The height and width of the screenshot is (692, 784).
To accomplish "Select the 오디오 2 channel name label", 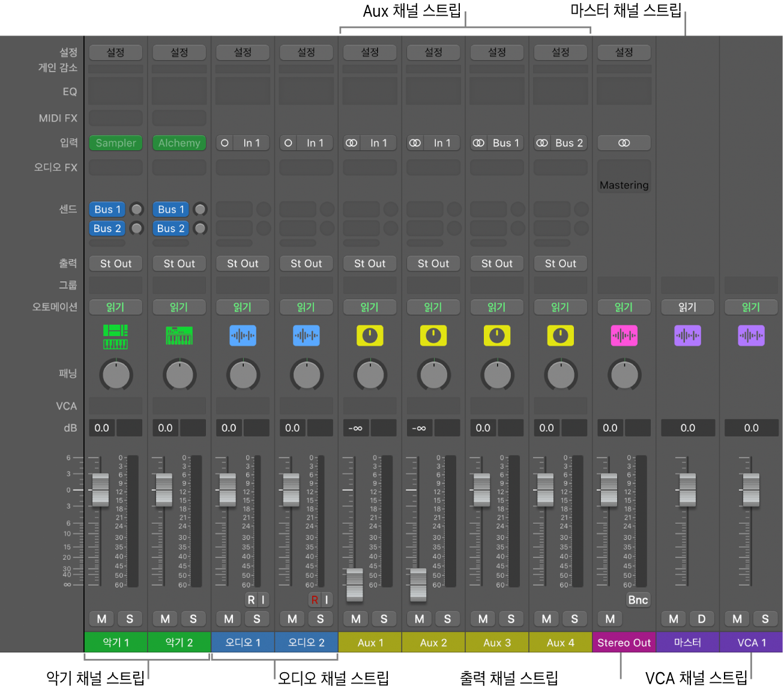I will [x=306, y=642].
